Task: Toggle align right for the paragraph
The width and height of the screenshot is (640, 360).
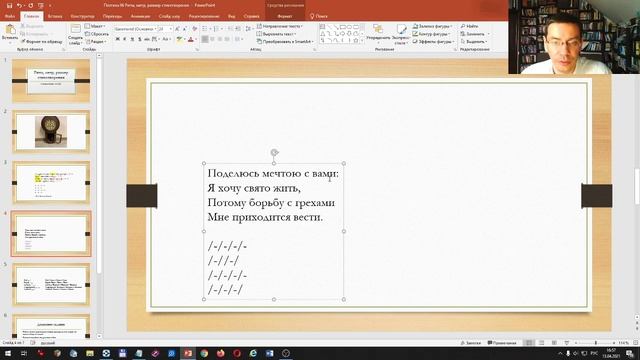Action: [220, 39]
